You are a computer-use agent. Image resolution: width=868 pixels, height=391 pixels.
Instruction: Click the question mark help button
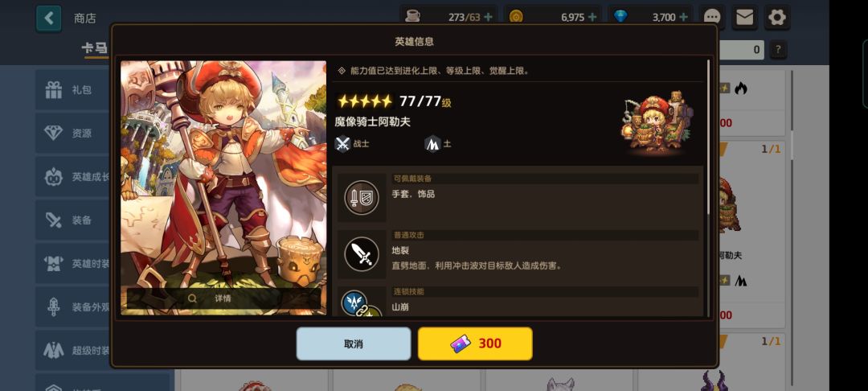778,50
